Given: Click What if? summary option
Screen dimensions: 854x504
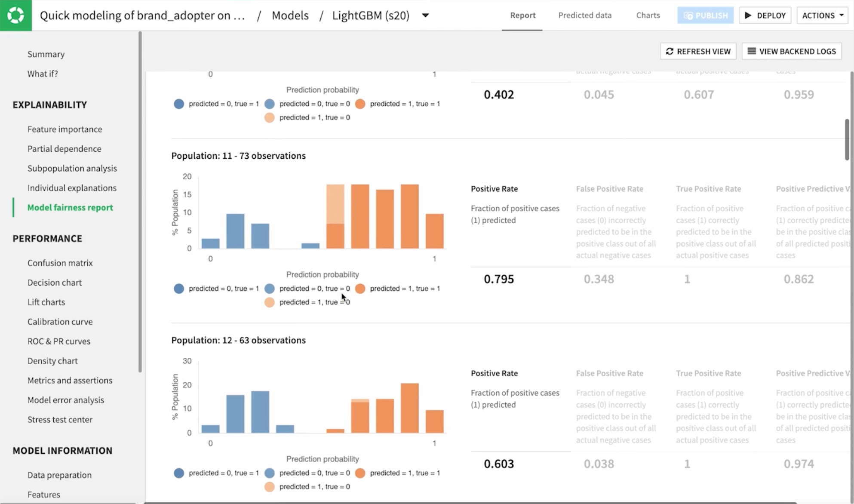Looking at the screenshot, I should tap(43, 73).
